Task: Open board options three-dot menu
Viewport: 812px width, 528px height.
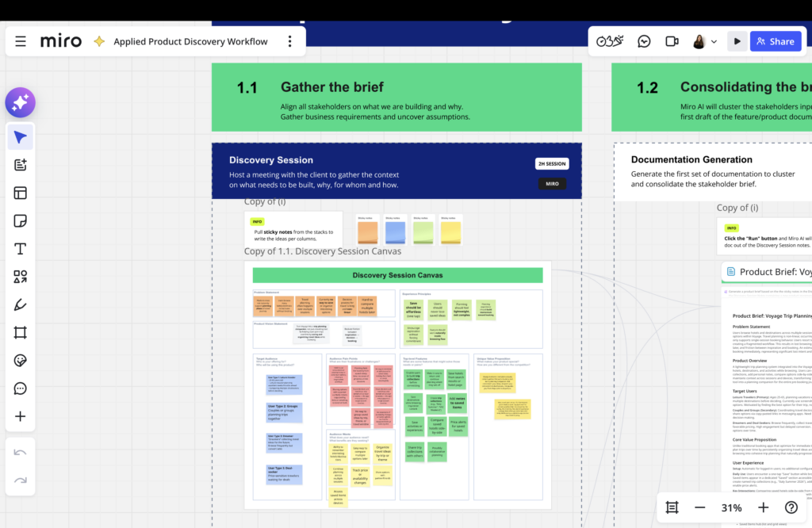Action: 289,41
